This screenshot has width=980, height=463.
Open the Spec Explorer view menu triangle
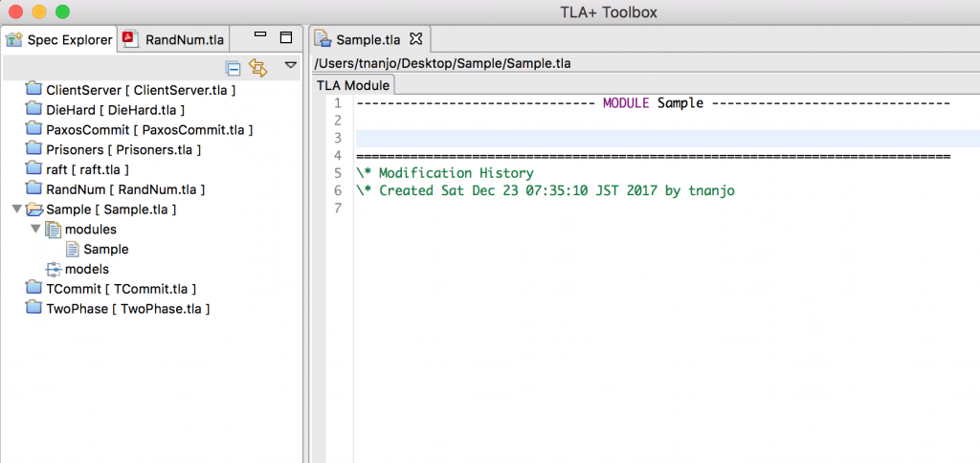coord(291,65)
